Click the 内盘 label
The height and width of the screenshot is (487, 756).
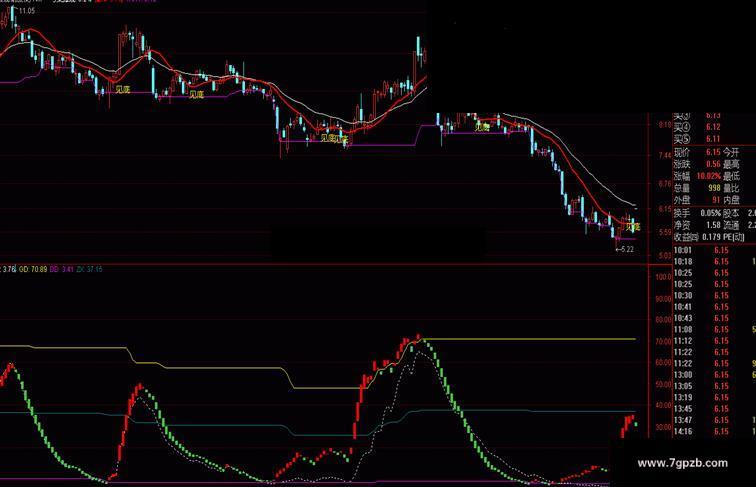tap(731, 200)
